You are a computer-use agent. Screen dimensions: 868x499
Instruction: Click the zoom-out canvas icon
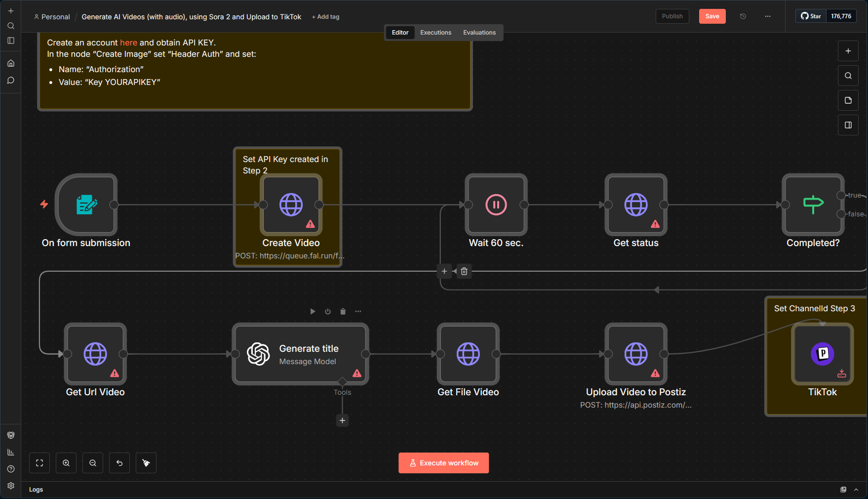(93, 463)
